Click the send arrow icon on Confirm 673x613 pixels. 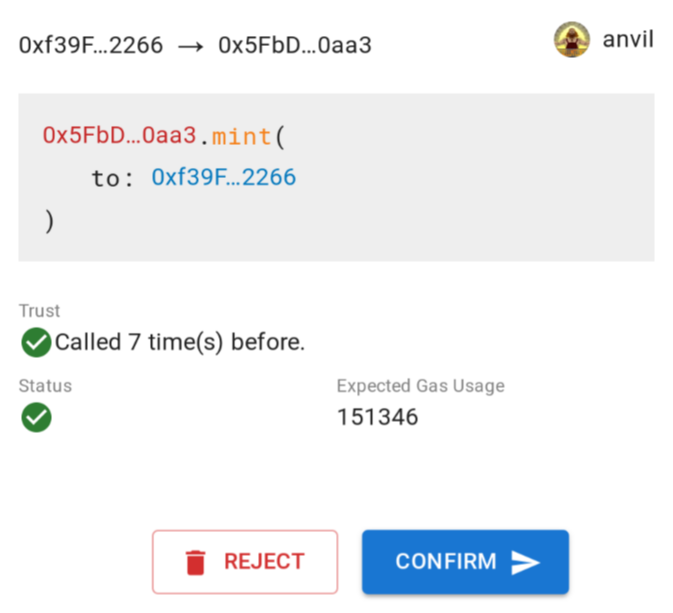click(x=525, y=562)
